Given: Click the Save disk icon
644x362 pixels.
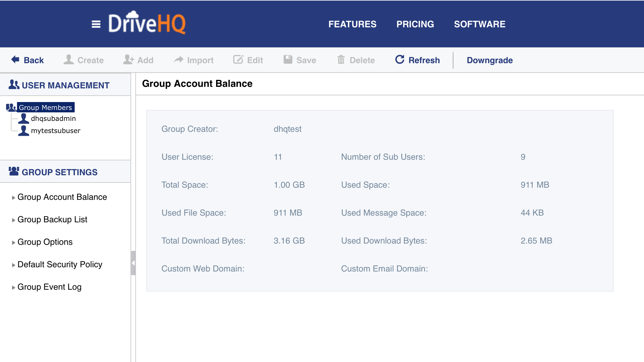Looking at the screenshot, I should tap(288, 60).
